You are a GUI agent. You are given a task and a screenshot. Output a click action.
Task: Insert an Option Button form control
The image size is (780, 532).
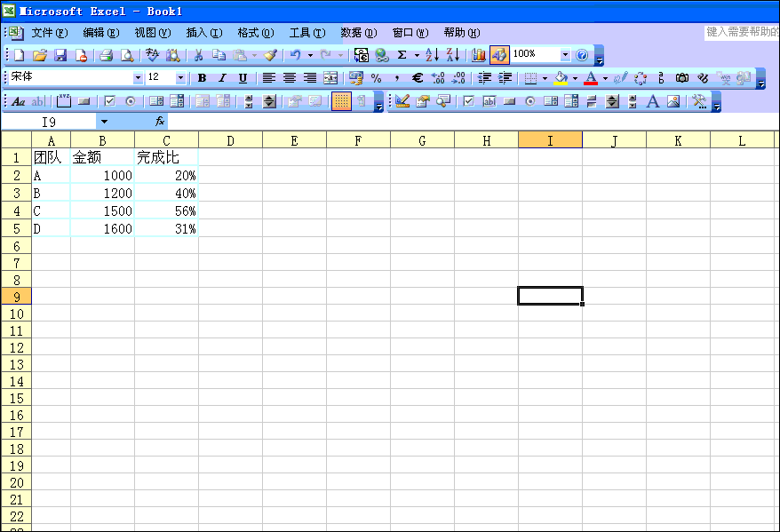128,100
